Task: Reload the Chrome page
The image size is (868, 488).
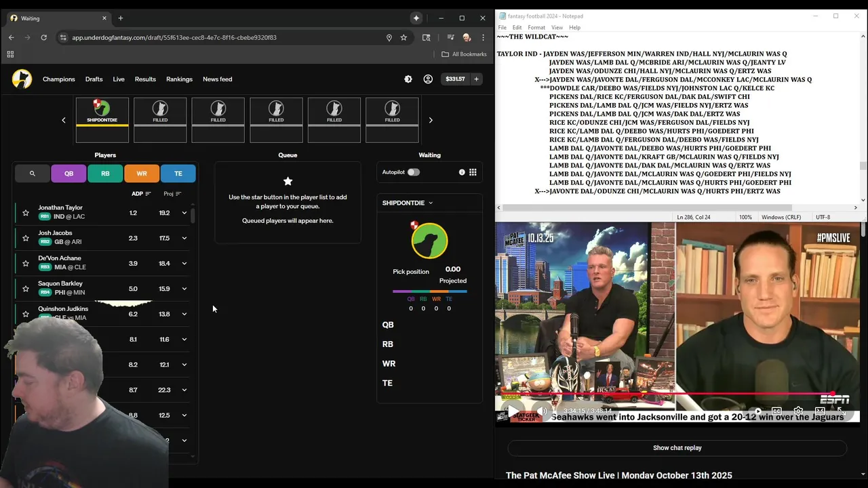Action: coord(43,37)
